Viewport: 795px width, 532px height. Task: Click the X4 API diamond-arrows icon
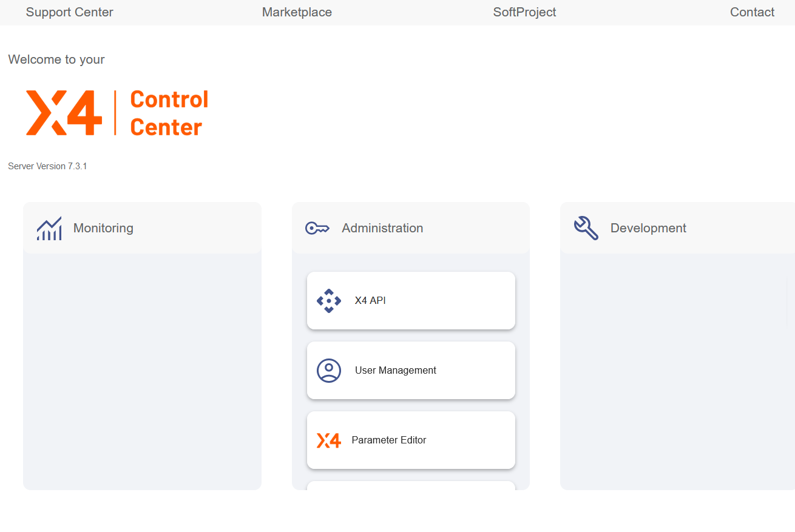(329, 301)
